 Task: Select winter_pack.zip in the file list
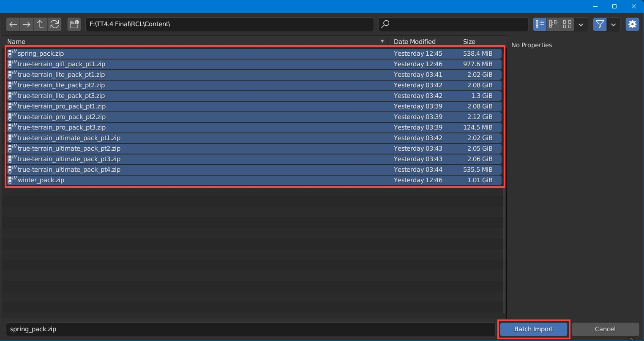tap(41, 180)
